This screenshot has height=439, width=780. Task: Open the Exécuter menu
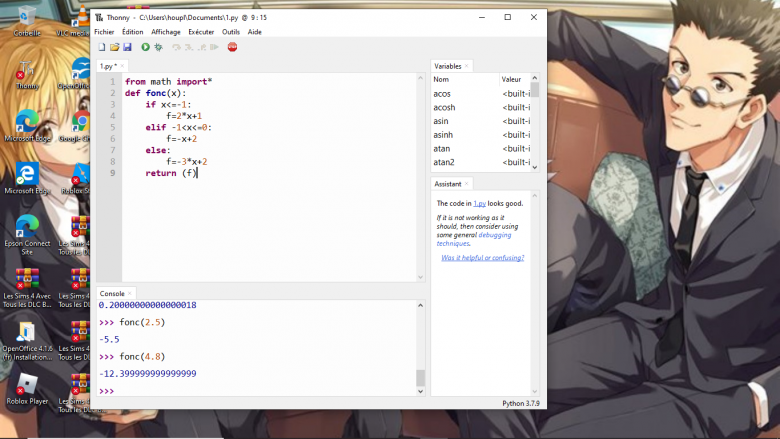pyautogui.click(x=201, y=32)
